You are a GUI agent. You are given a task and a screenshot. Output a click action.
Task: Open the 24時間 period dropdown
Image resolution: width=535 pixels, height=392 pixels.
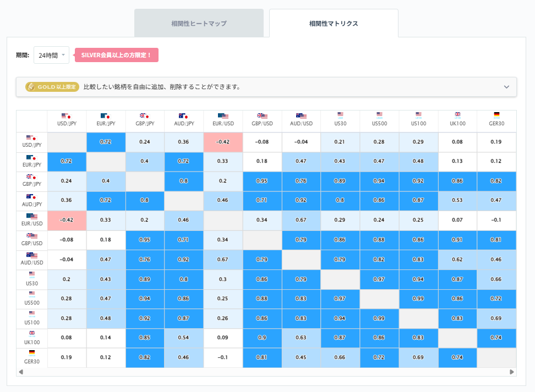pos(51,55)
